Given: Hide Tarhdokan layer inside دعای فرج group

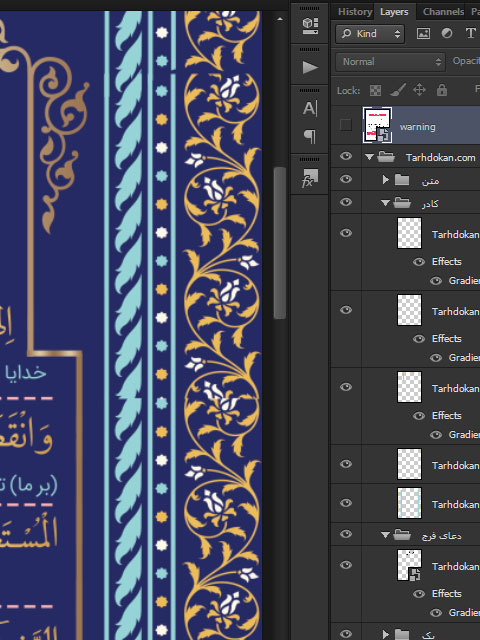Looking at the screenshot, I should pyautogui.click(x=346, y=565).
